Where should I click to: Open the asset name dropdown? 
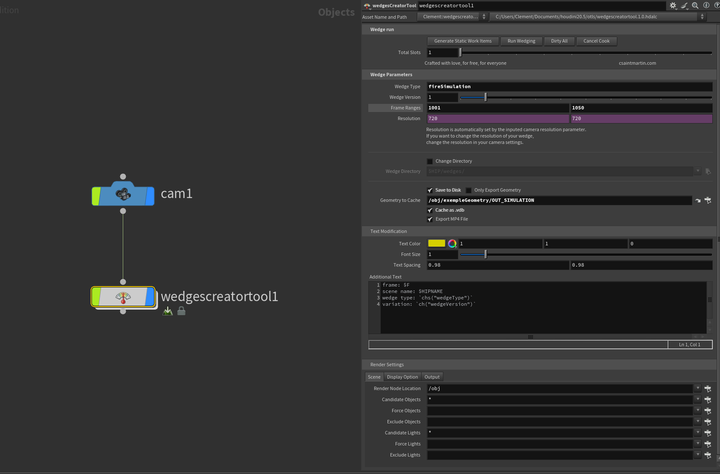484,17
